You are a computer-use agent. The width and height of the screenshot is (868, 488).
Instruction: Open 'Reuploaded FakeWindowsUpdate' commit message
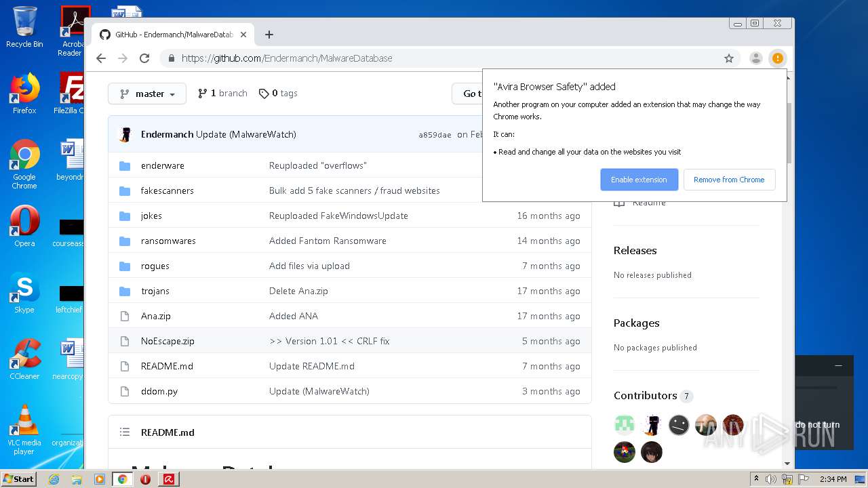pos(338,216)
